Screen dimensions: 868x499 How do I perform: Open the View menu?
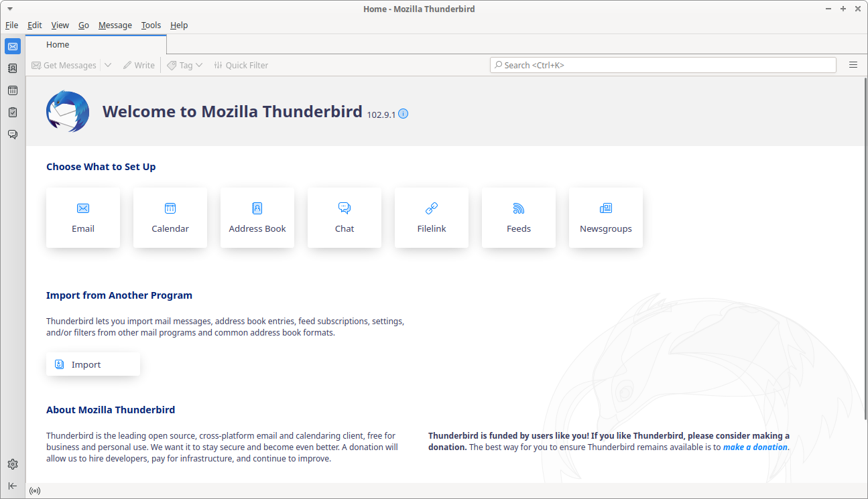click(60, 25)
